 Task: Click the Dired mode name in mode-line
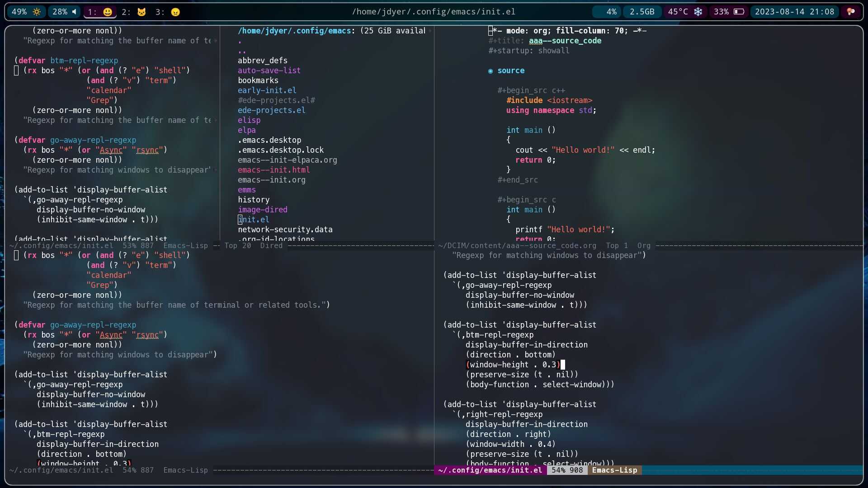coord(271,246)
